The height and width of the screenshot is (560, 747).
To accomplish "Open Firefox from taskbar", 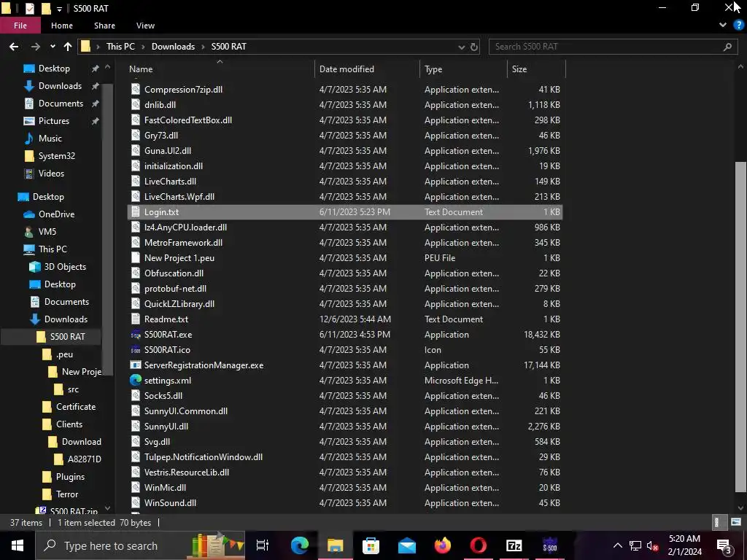I will tap(443, 545).
